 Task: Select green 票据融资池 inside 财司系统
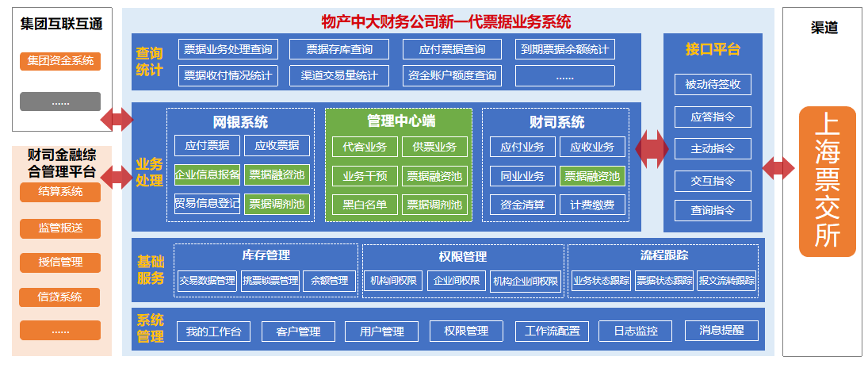pyautogui.click(x=592, y=176)
